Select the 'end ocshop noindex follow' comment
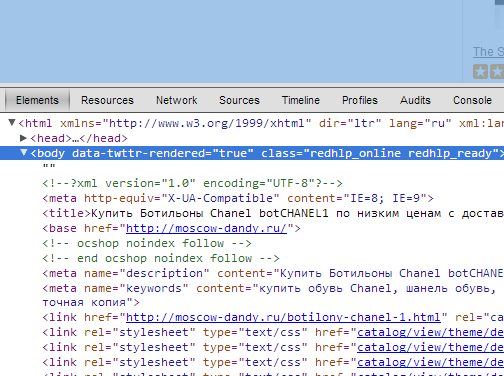The image size is (504, 376). pos(161,258)
